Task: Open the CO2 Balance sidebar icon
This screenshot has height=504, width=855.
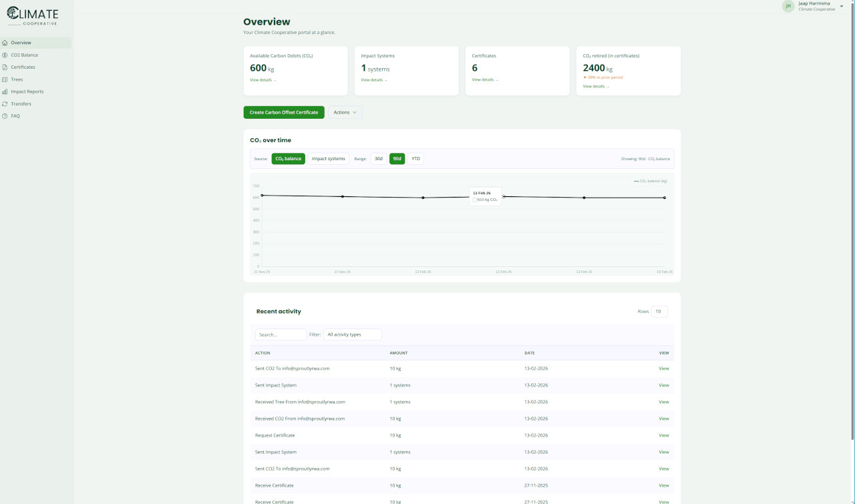Action: [x=5, y=55]
